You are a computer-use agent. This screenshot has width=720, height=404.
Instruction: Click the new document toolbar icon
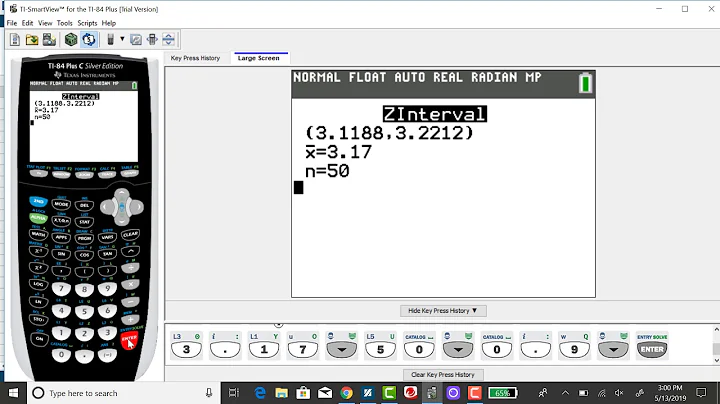click(x=15, y=39)
